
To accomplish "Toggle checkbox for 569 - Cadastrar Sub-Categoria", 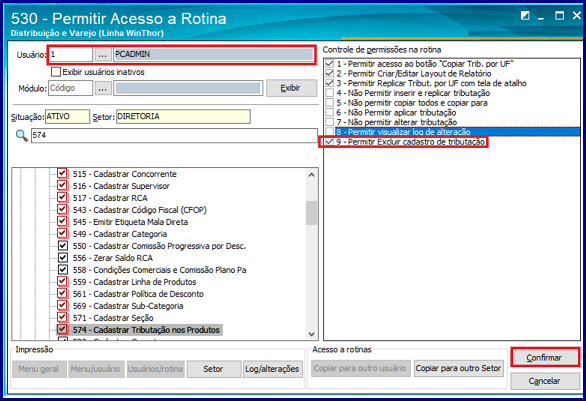I will 62,306.
